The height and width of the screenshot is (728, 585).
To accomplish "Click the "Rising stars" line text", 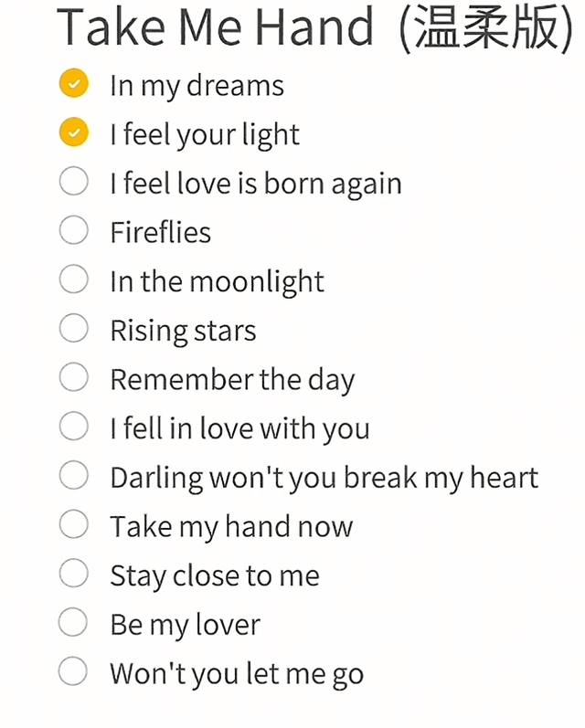I will (x=183, y=330).
